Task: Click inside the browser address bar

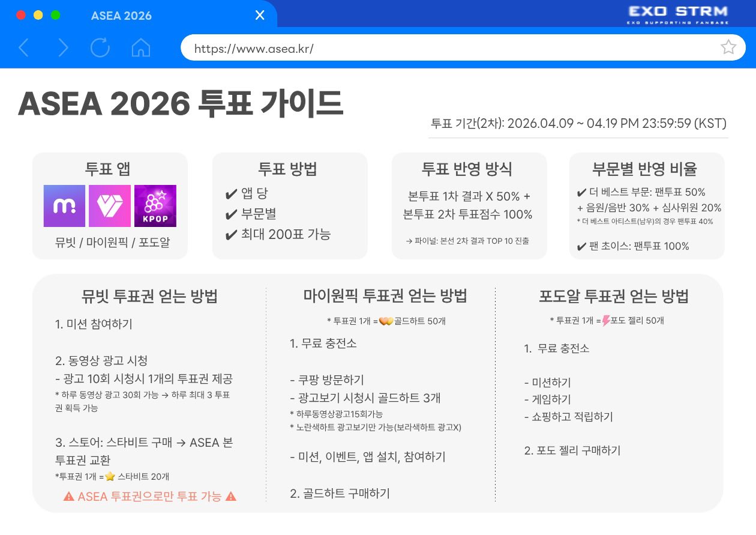Action: tap(420, 47)
